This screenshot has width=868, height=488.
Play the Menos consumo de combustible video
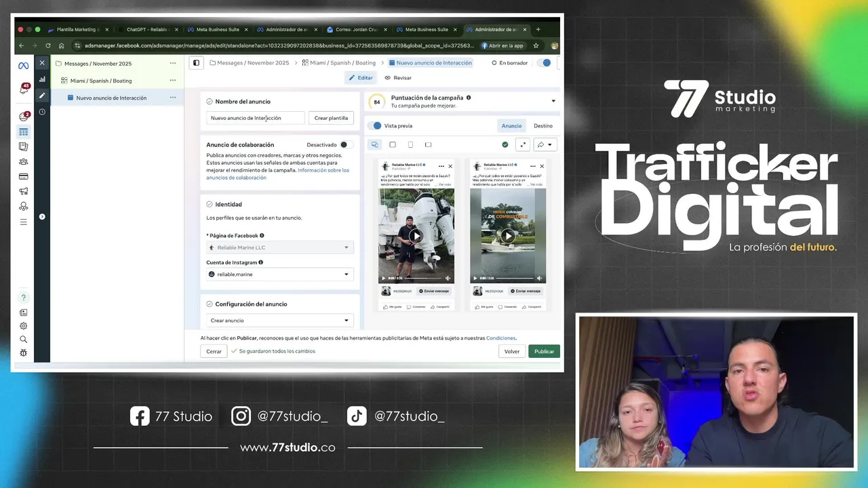[508, 236]
